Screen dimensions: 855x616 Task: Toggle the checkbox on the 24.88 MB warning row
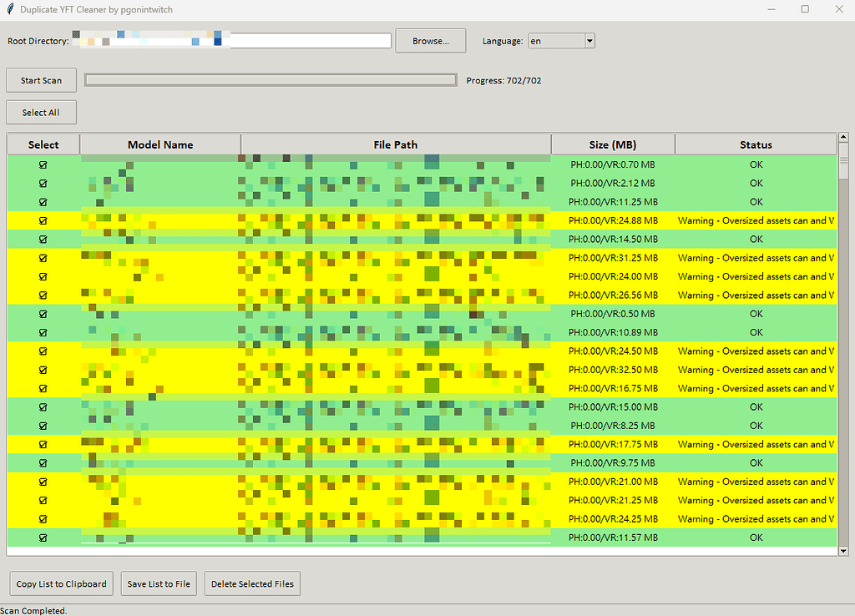tap(43, 220)
